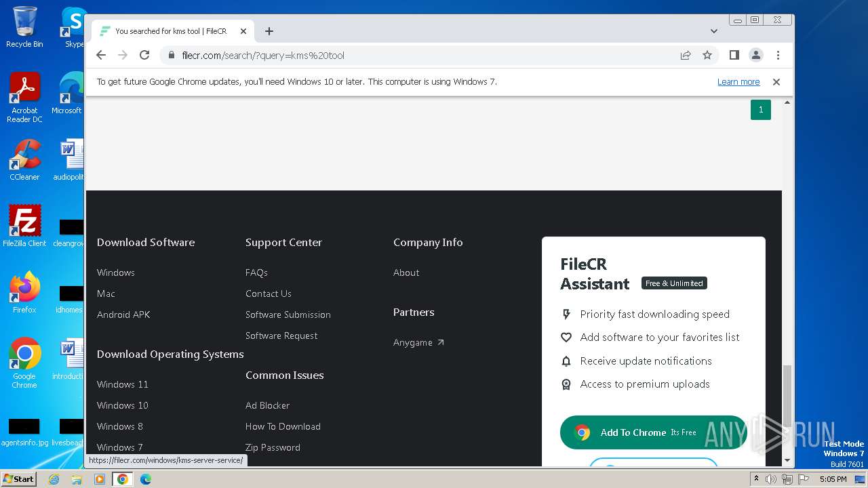The image size is (868, 488).
Task: Open Windows 10 operating system link
Action: [122, 405]
